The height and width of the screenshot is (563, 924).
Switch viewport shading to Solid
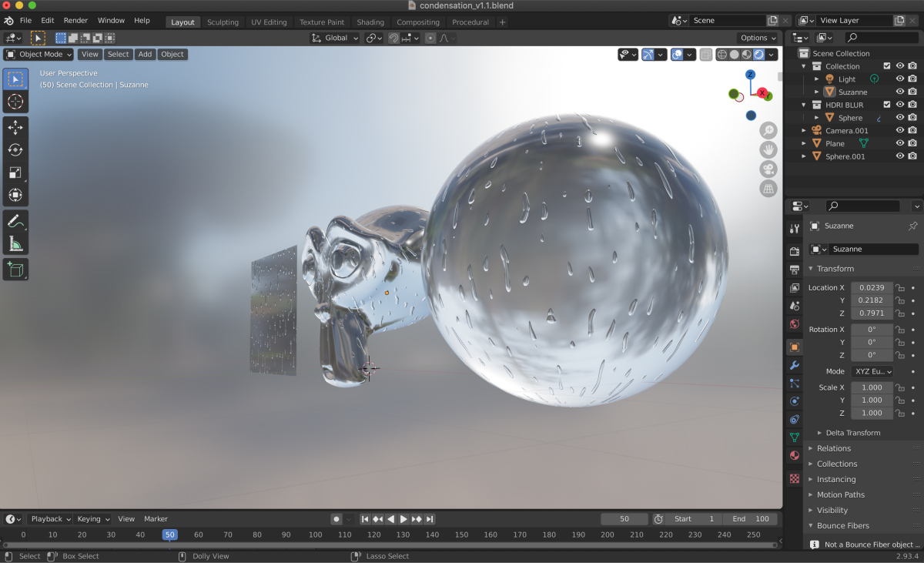(735, 55)
